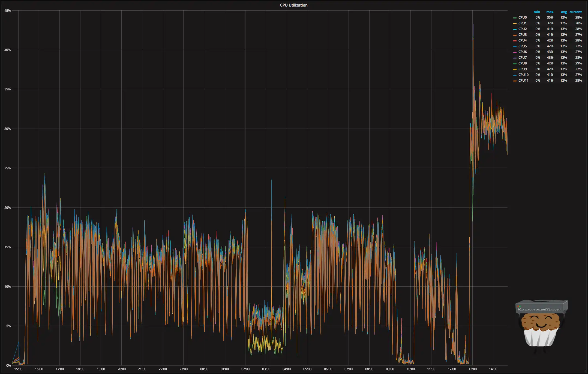Toggle the CPU11 series label in legend
588x374 pixels.
tap(523, 81)
